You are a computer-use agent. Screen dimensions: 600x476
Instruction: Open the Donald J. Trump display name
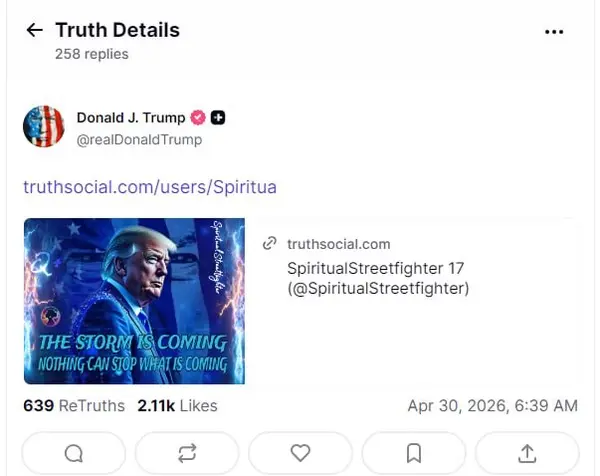point(131,117)
